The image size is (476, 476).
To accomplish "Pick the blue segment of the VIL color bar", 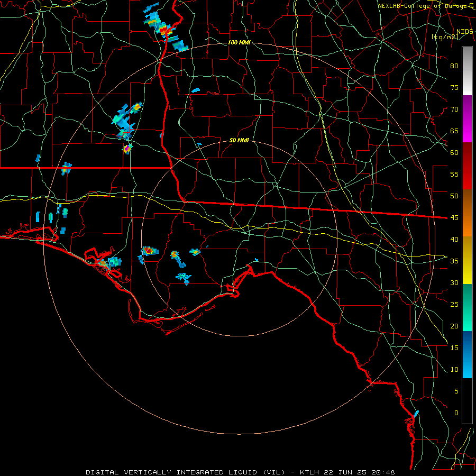I will click(467, 354).
